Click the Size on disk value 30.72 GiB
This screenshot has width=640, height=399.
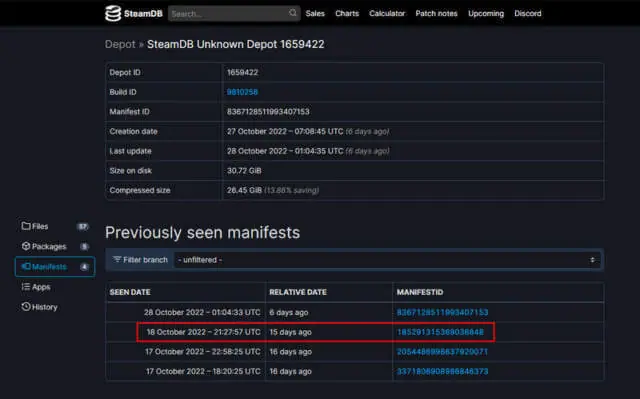point(244,171)
